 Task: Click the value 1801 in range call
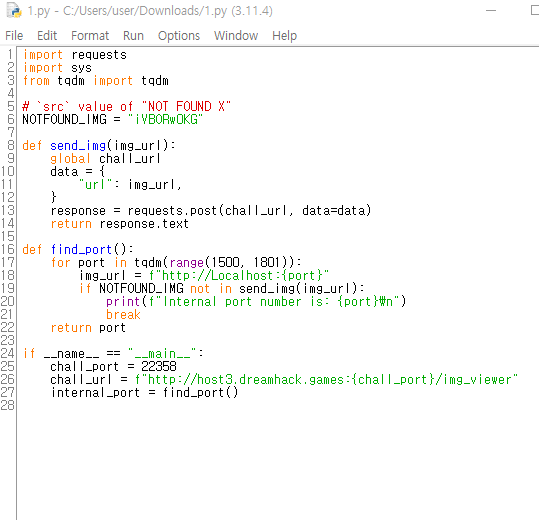click(x=267, y=263)
